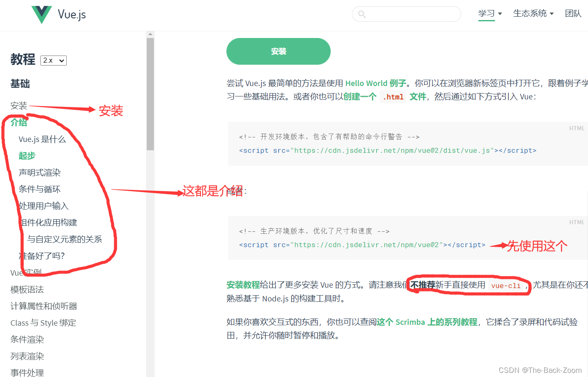
Task: Click the development vue.js script line
Action: [x=388, y=150]
